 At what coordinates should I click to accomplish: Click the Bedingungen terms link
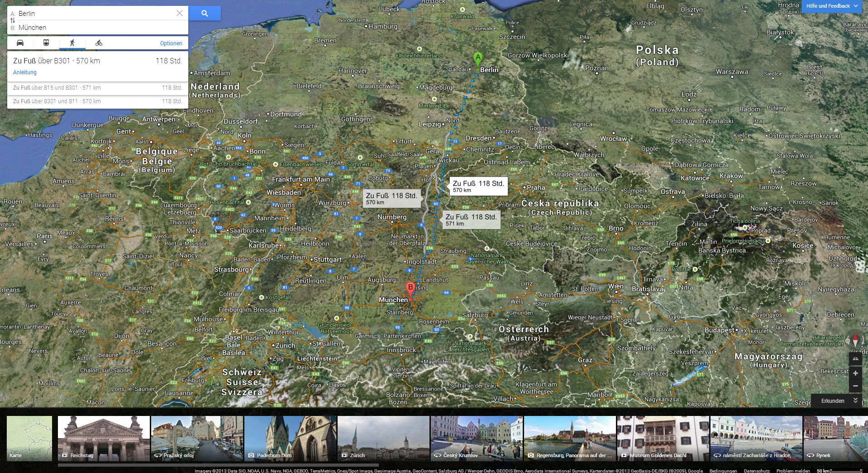(723, 471)
